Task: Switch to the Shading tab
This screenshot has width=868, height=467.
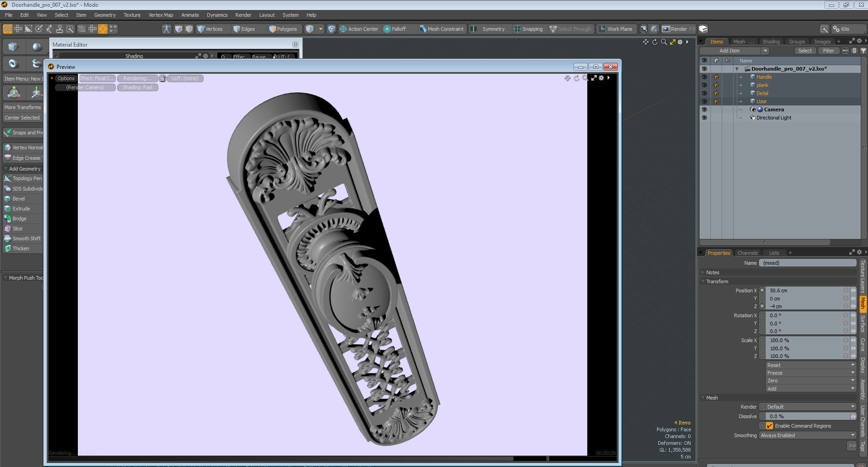Action: point(771,42)
